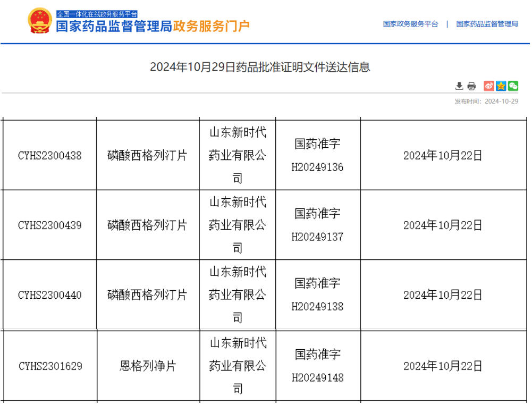Click approval number H20249138
The width and height of the screenshot is (532, 404).
[x=318, y=307]
